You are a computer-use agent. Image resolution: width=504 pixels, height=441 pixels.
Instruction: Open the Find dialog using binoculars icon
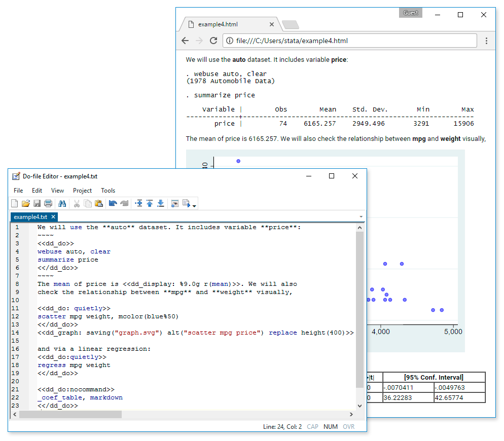point(63,203)
